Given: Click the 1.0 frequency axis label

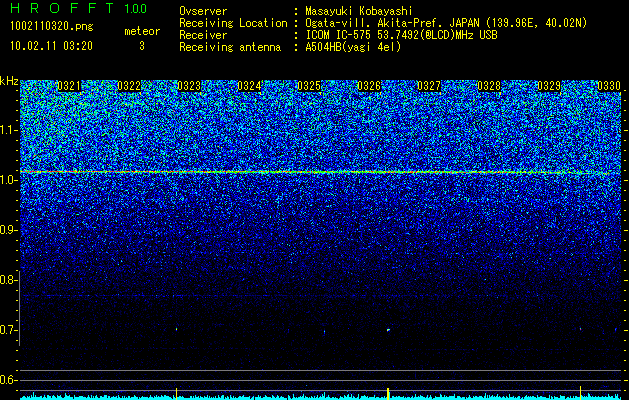Looking at the screenshot, I should click(x=8, y=180).
